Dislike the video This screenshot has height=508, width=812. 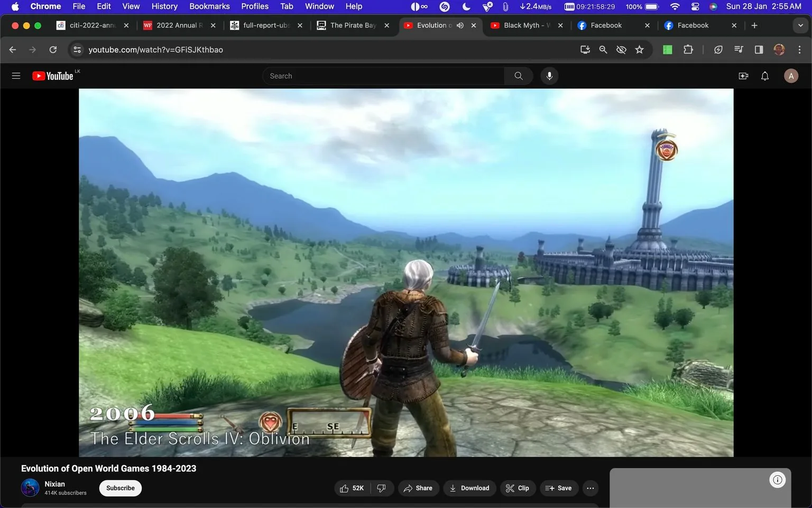pos(382,488)
